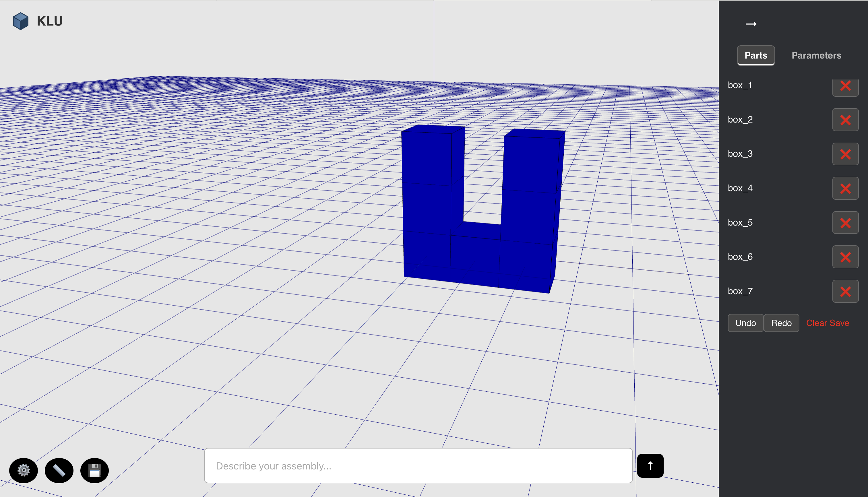
Task: Click the Undo button
Action: point(745,323)
